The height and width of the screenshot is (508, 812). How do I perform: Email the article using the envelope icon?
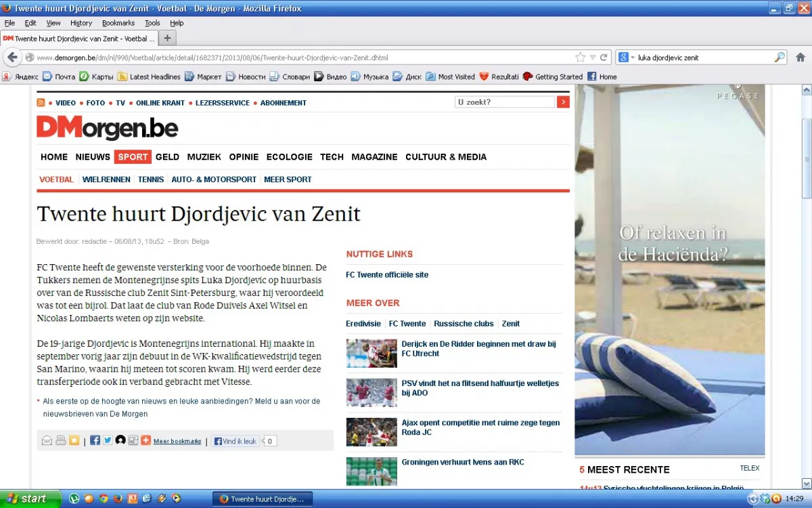(x=47, y=441)
